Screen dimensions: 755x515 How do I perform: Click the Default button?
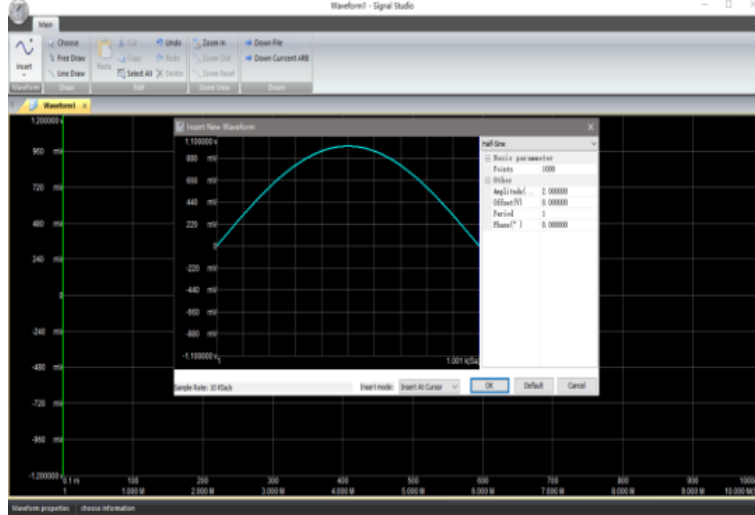(533, 385)
